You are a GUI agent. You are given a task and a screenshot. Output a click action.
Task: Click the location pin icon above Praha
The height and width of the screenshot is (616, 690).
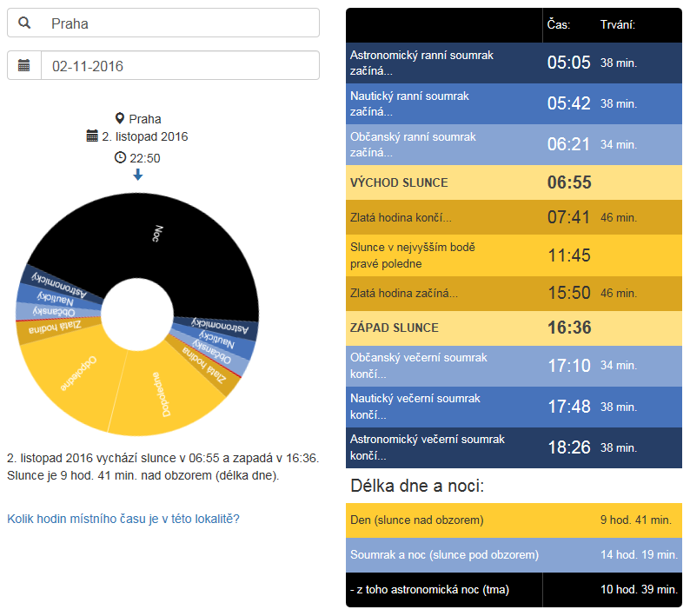coord(120,119)
